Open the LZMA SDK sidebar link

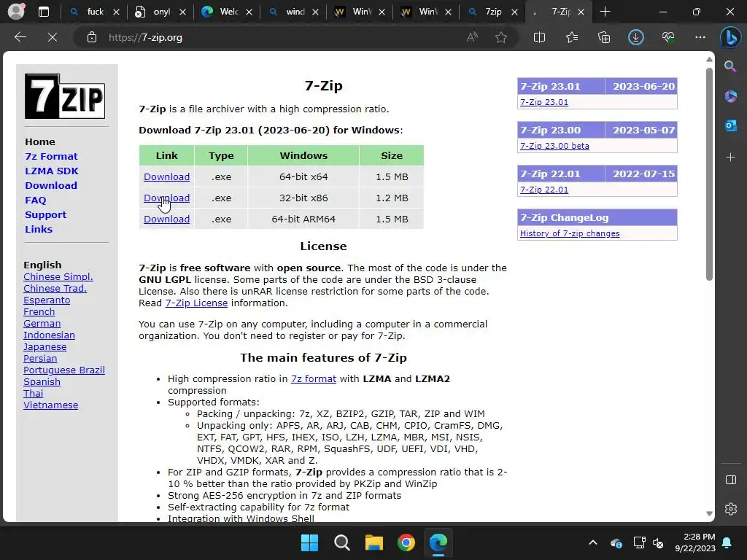point(52,171)
